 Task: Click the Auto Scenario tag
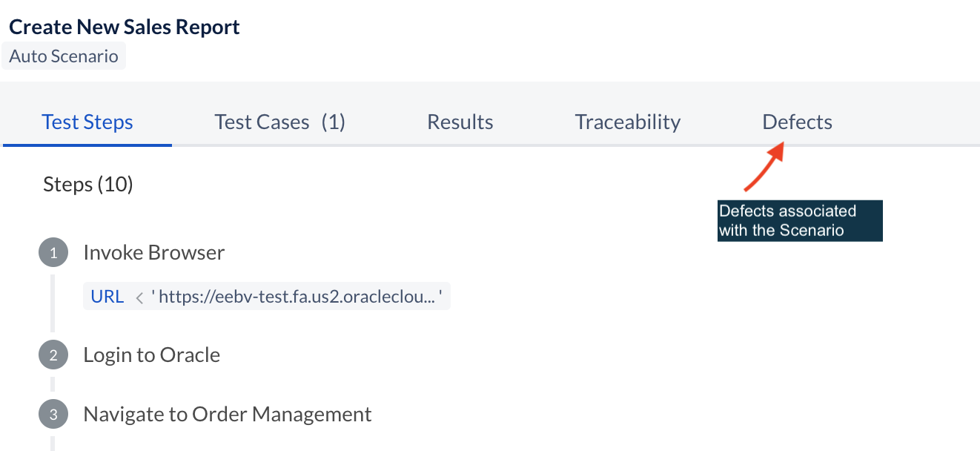(x=64, y=56)
